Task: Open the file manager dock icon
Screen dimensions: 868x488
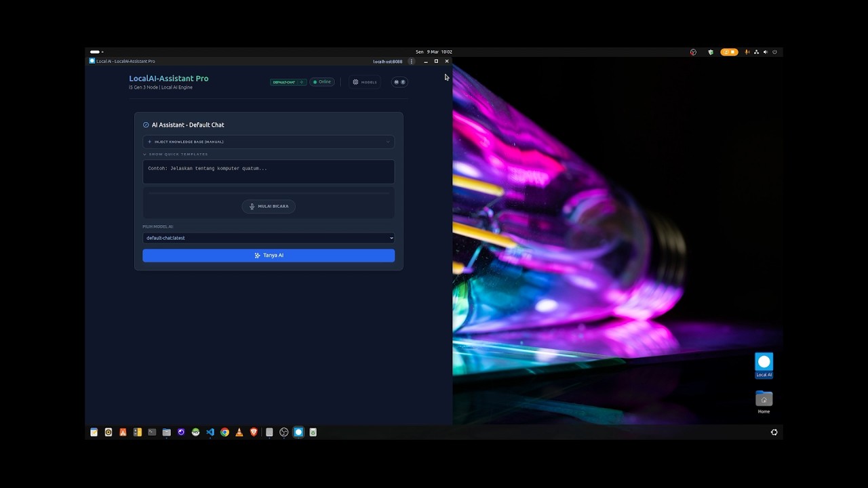Action: [x=167, y=432]
